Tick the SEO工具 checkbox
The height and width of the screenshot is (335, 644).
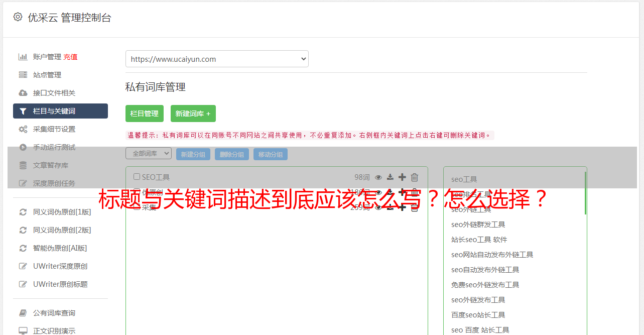(137, 177)
